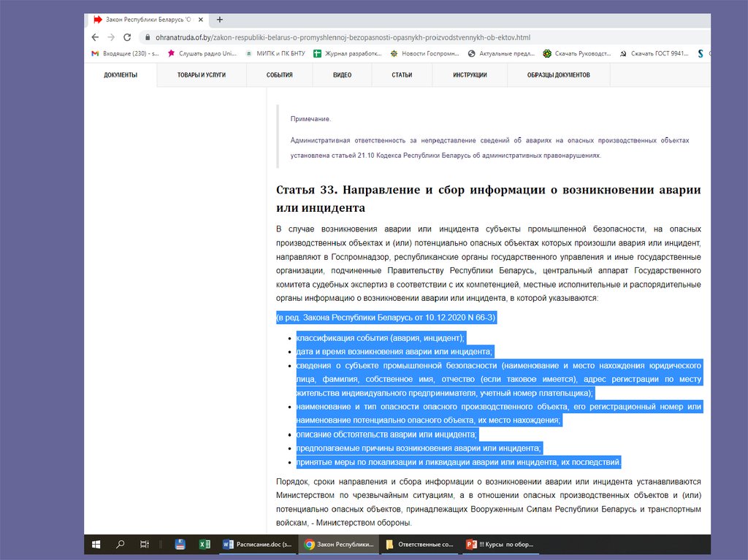This screenshot has height=560, width=748.
Task: Switch to Word Расписание.doc window
Action: [x=258, y=544]
